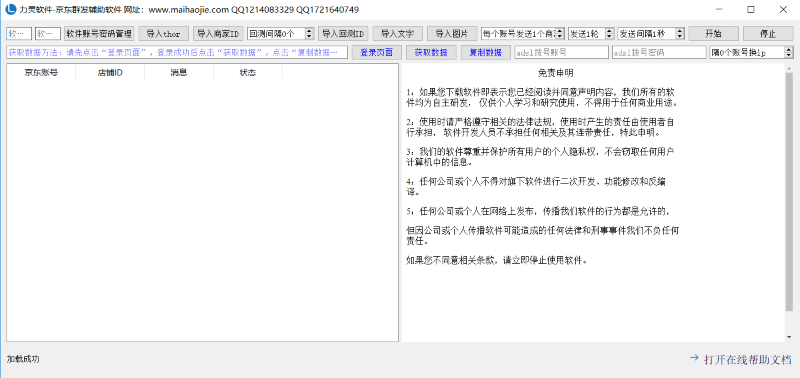
Task: Click the 京东账号 column header
Action: point(41,72)
